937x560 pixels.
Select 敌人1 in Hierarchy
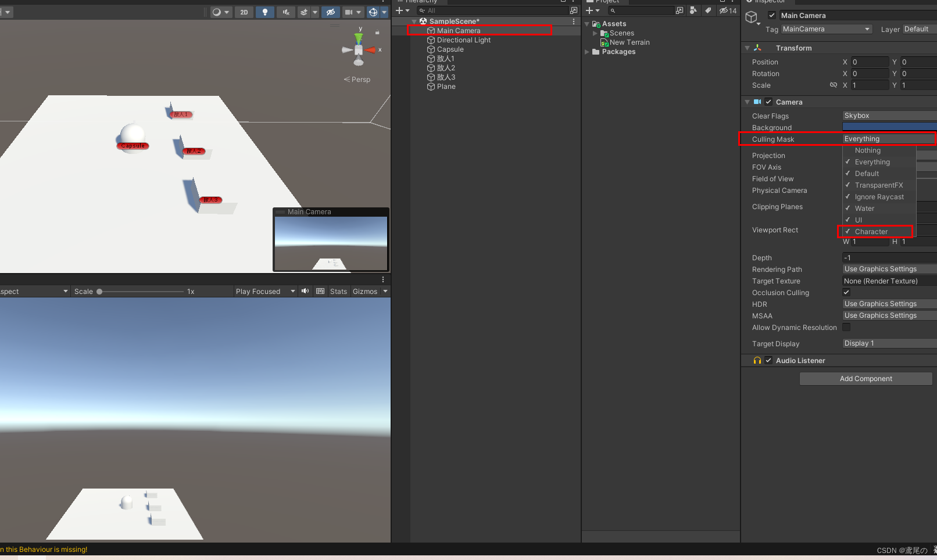[x=445, y=59]
